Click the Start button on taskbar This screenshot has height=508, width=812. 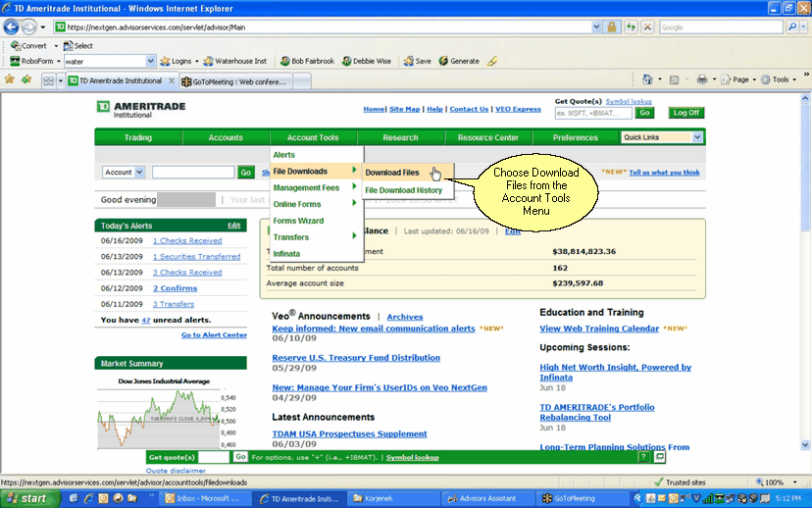(30, 498)
